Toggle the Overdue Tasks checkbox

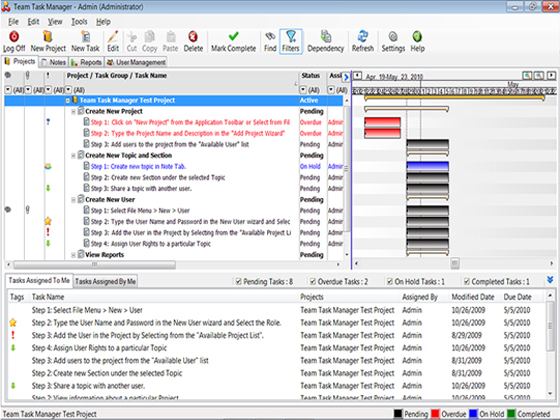click(313, 281)
